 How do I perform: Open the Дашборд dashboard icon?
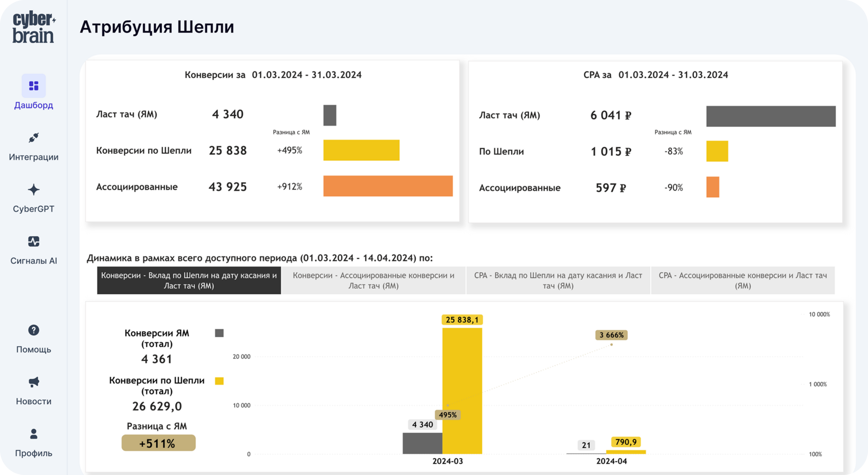coord(34,85)
